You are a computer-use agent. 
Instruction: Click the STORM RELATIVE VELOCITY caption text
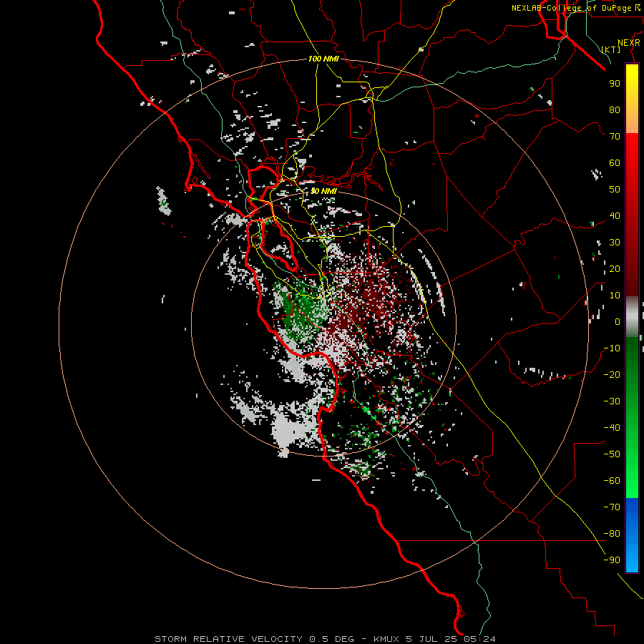pyautogui.click(x=230, y=639)
